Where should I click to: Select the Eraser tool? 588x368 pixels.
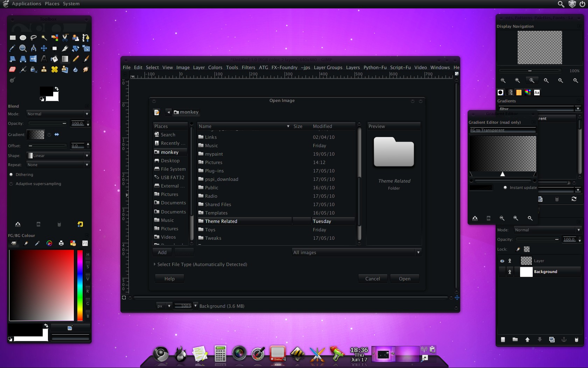[x=13, y=69]
